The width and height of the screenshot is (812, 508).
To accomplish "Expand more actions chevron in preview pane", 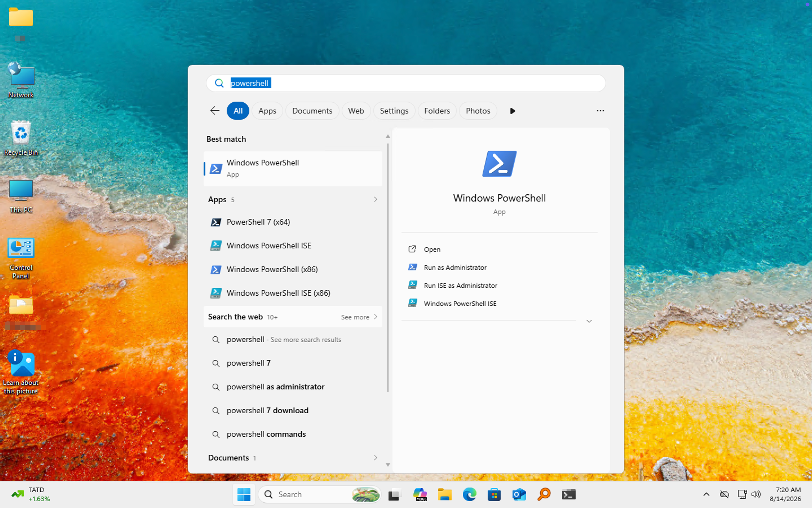I will click(589, 321).
